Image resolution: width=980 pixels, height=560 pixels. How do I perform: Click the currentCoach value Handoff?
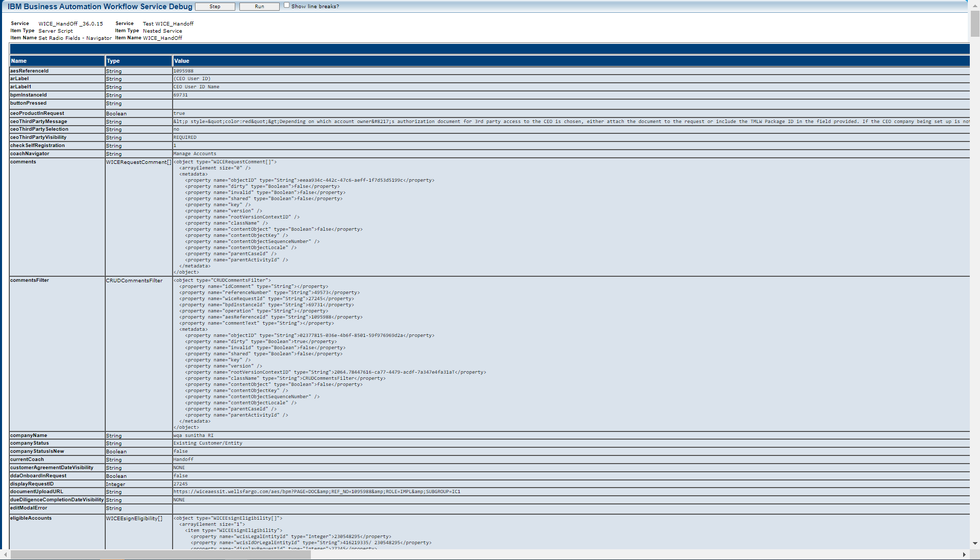[183, 459]
